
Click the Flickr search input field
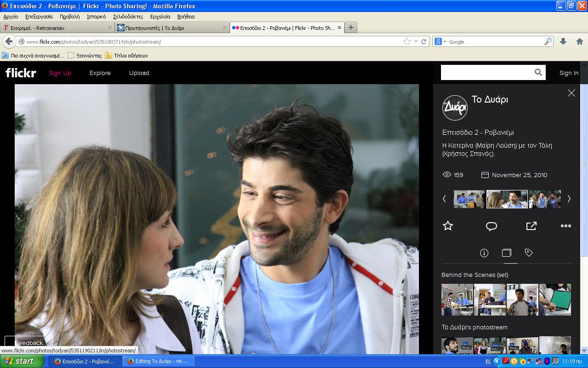(486, 73)
